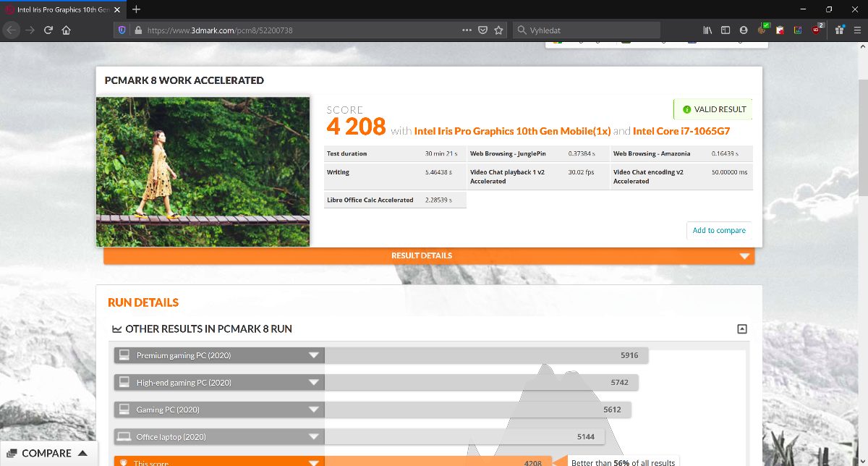This screenshot has width=868, height=466.
Task: Expand Premium gaming PC (2020) row
Action: pyautogui.click(x=313, y=355)
